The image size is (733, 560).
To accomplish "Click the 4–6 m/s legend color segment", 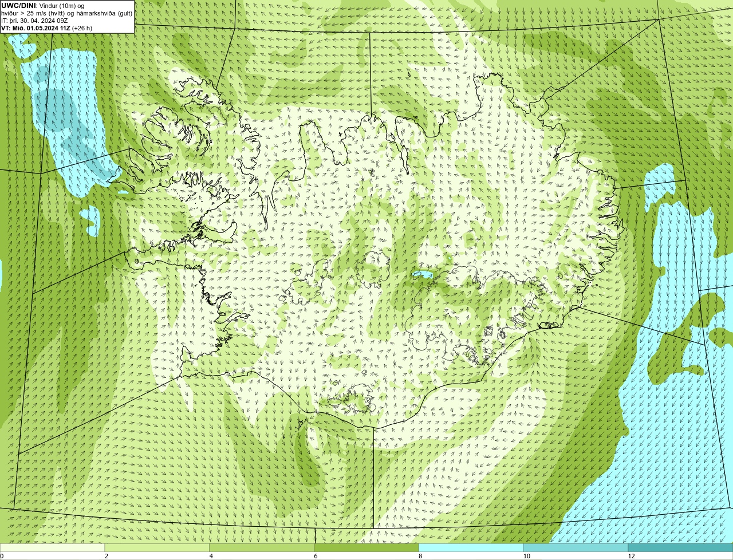I will tap(262, 548).
